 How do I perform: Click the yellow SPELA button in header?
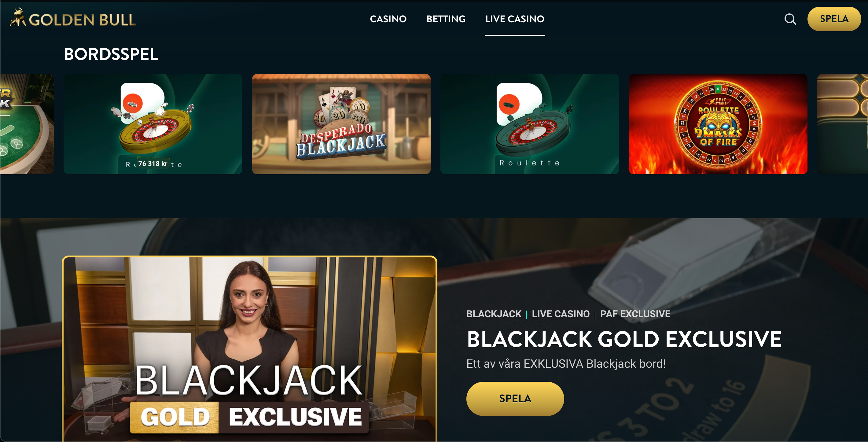pyautogui.click(x=834, y=19)
